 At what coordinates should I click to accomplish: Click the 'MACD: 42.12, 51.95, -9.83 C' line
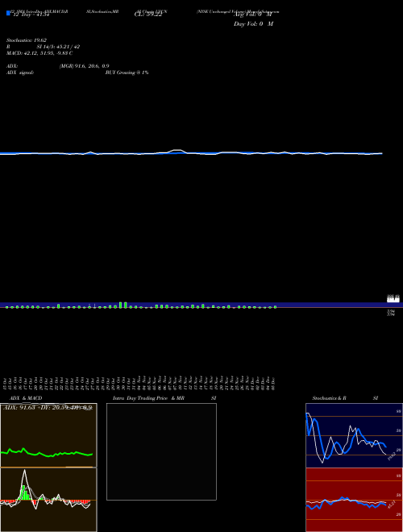pos(39,53)
